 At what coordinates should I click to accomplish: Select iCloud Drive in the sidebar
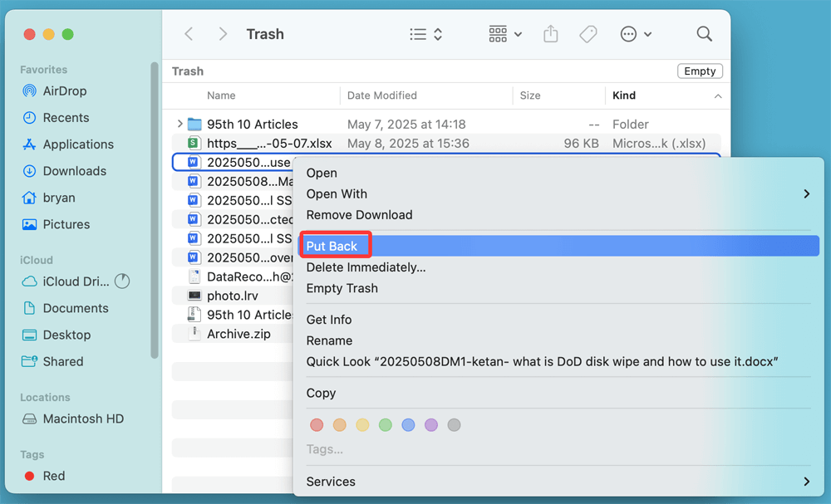point(74,281)
